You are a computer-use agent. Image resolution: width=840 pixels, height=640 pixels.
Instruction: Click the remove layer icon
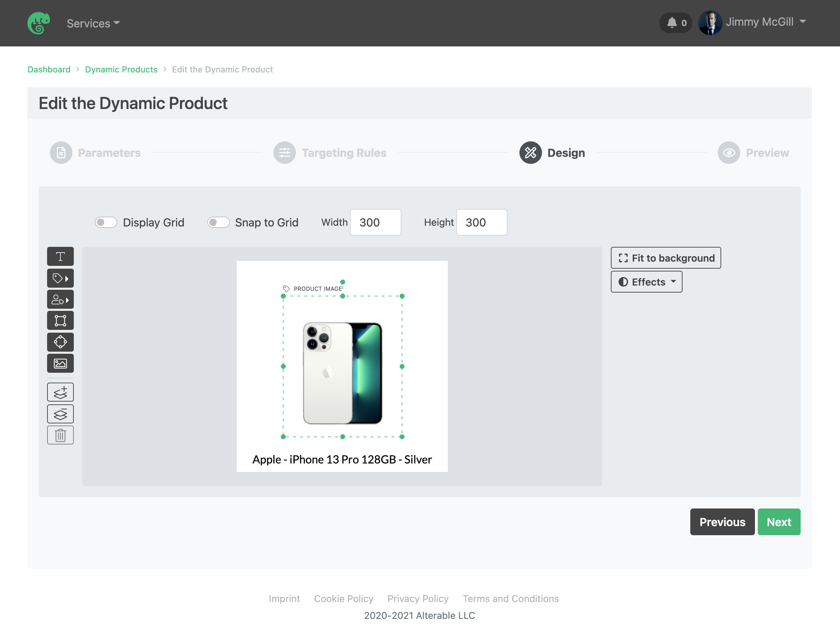coord(60,414)
